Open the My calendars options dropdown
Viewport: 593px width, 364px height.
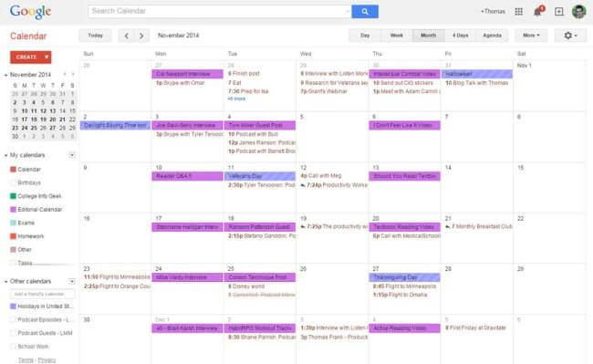click(x=72, y=155)
